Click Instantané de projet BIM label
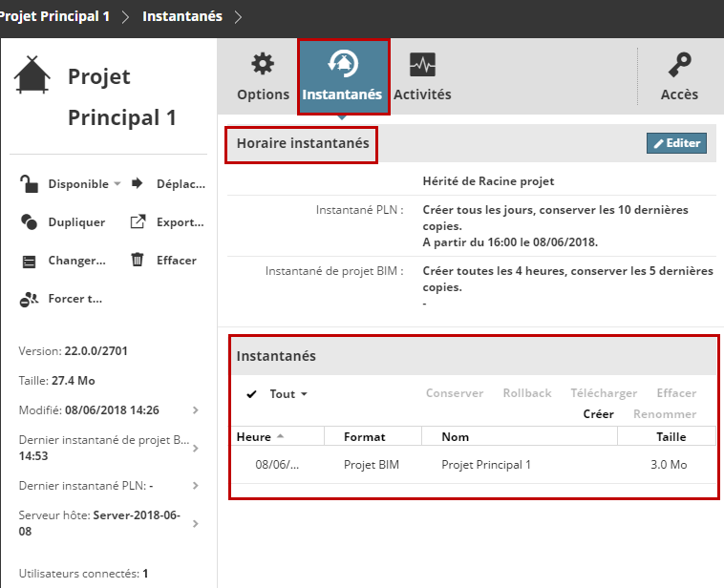724x588 pixels. 334,270
